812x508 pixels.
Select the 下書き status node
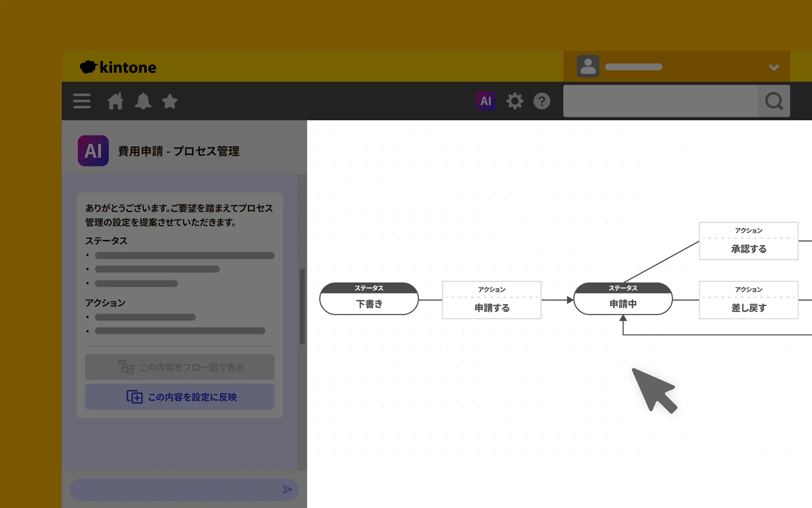(369, 299)
